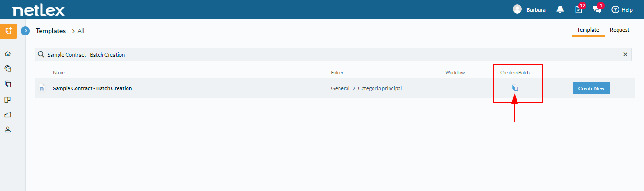Switch to the Request tab

(x=619, y=30)
